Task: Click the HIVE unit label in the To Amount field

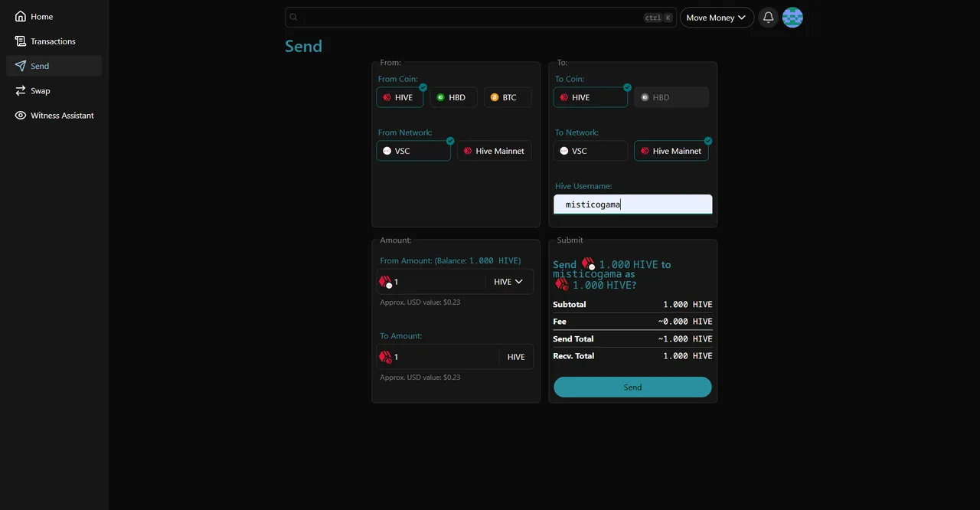Action: click(x=516, y=357)
